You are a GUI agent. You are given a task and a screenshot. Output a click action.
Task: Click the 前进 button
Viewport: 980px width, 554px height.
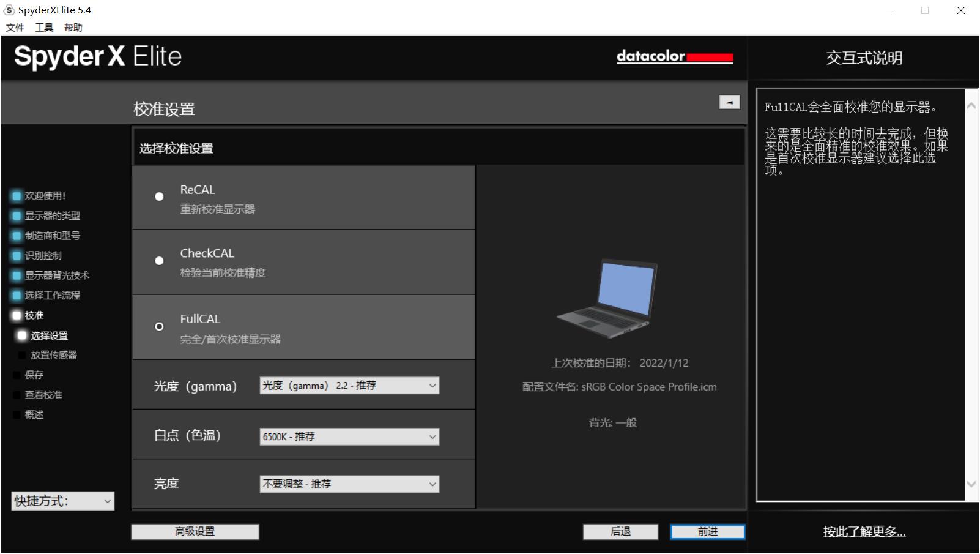(707, 531)
